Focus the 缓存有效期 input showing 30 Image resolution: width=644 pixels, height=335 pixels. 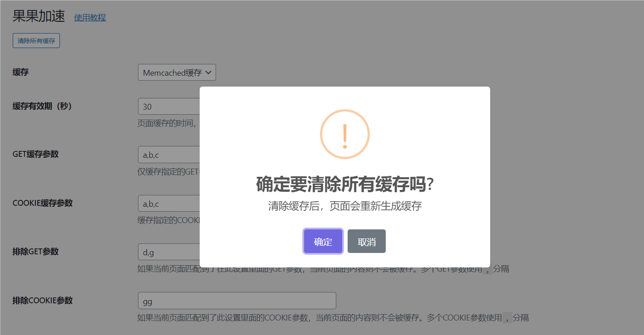tap(169, 107)
